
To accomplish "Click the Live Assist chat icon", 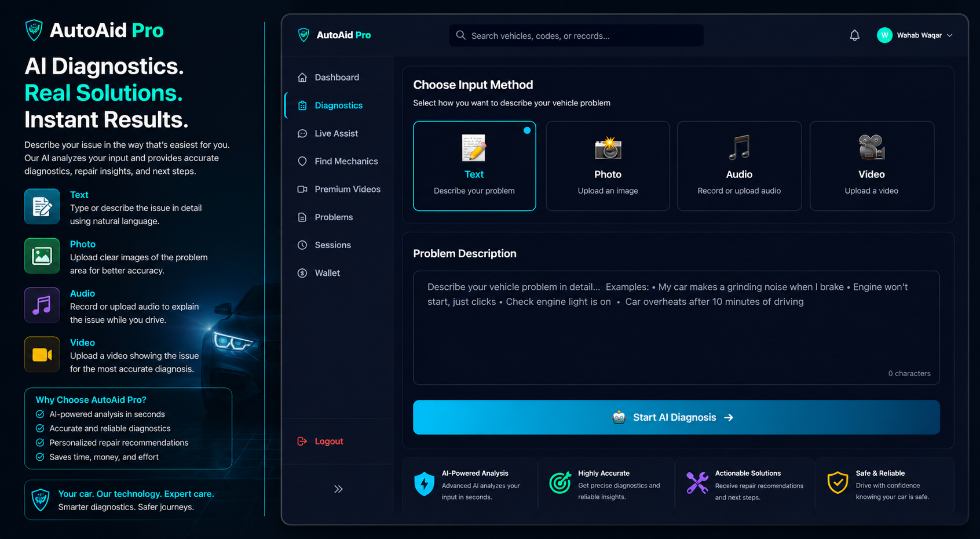I will [302, 133].
